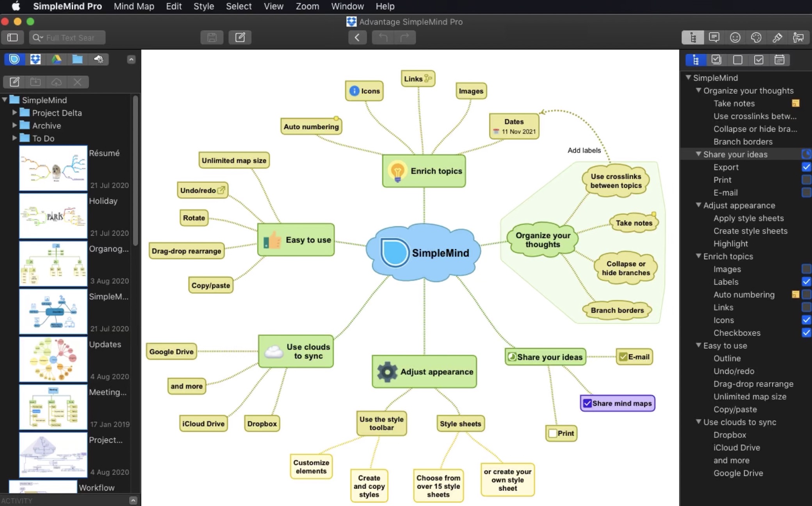Image resolution: width=812 pixels, height=506 pixels.
Task: Expand the Project Delta folder
Action: [14, 113]
